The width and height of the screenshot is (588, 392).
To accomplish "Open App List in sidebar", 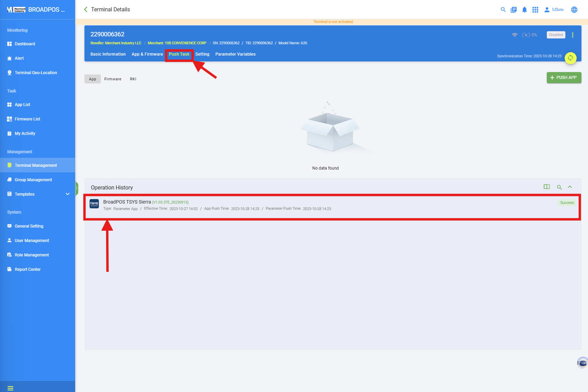I will (37, 105).
